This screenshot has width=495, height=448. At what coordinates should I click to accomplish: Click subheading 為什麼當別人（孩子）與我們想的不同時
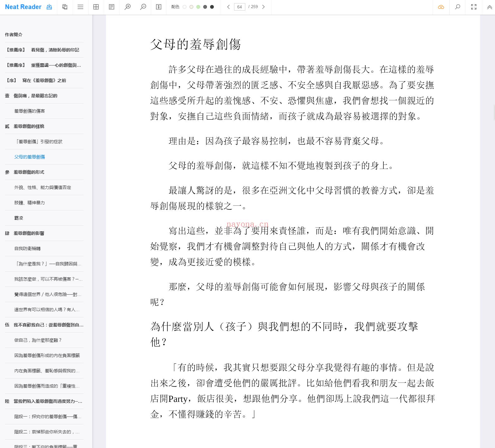(x=284, y=334)
